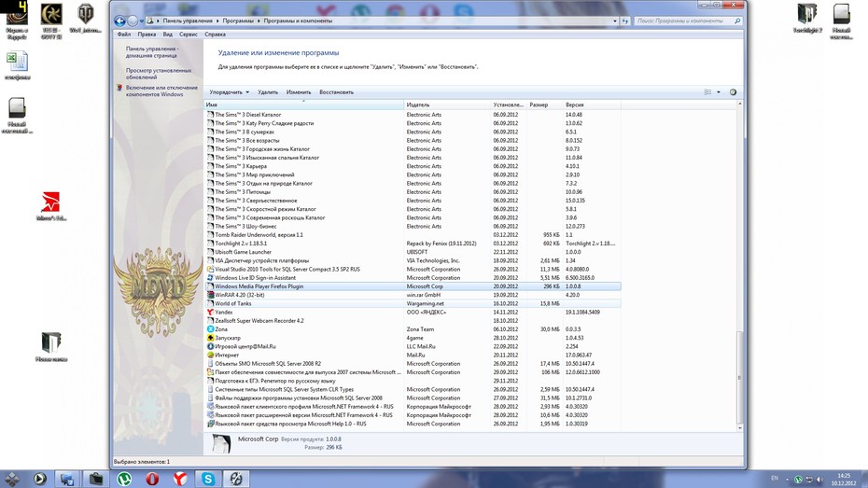Click the 'Удалить' toolbar button
The width and height of the screenshot is (868, 488).
(268, 92)
